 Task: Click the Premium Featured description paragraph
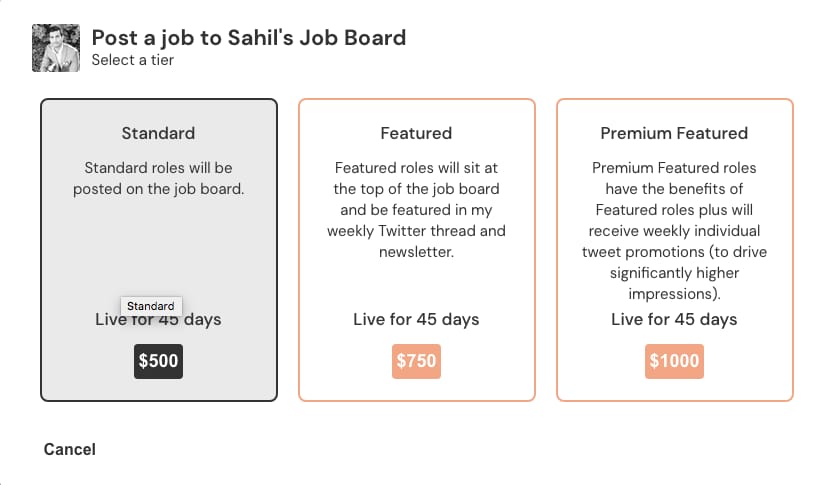tap(674, 231)
